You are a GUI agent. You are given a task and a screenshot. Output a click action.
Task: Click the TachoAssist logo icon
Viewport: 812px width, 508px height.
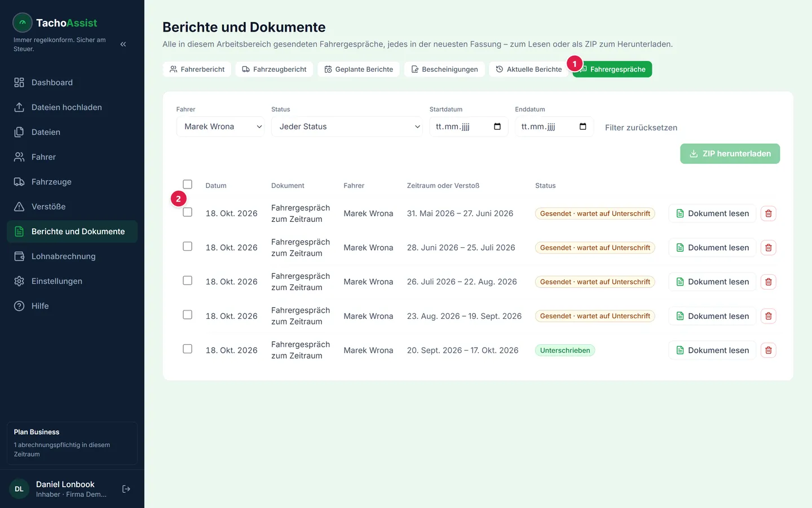pyautogui.click(x=23, y=23)
